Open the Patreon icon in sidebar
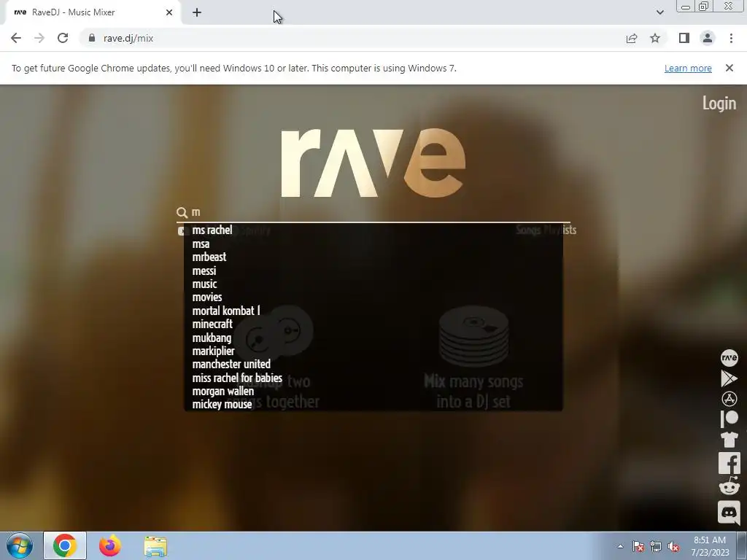Screen dimensions: 747x560 click(x=729, y=419)
